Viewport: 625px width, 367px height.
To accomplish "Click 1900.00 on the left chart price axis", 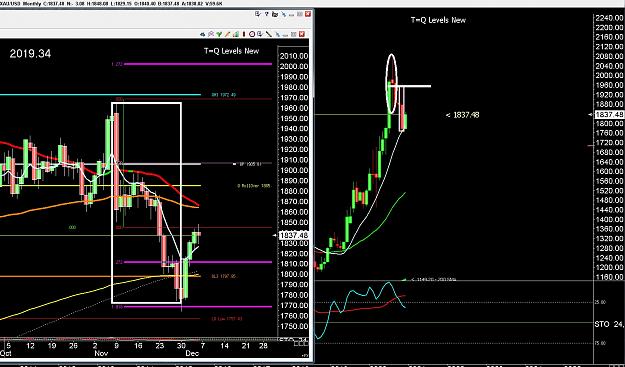I will click(294, 170).
